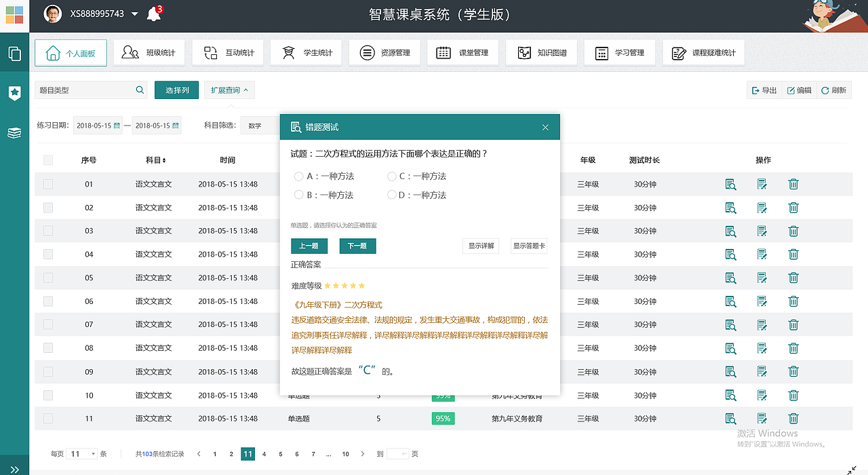Open the 资源管理 tab
The width and height of the screenshot is (868, 475).
click(384, 52)
